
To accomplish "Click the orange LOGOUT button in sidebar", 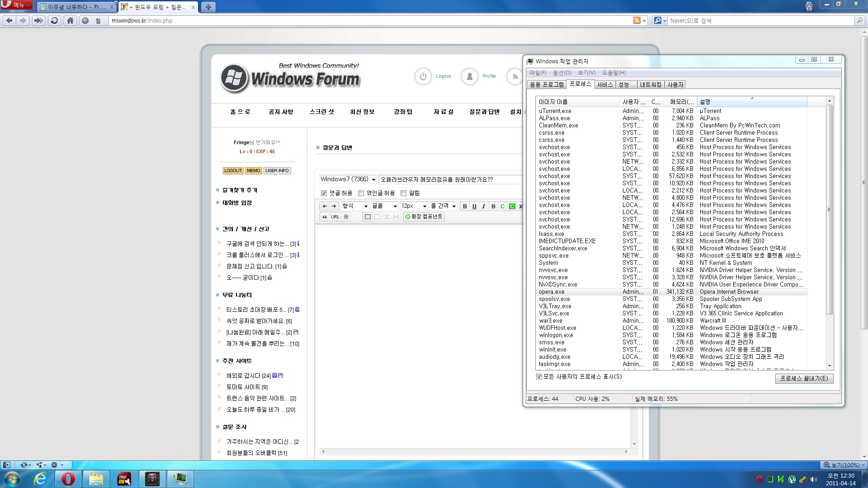I will tap(233, 171).
